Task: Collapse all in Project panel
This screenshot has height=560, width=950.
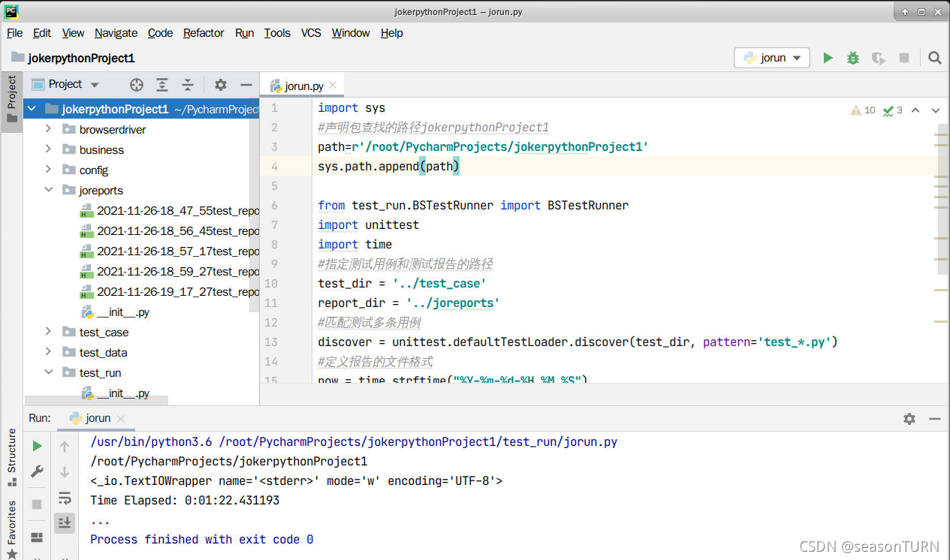Action: [188, 85]
